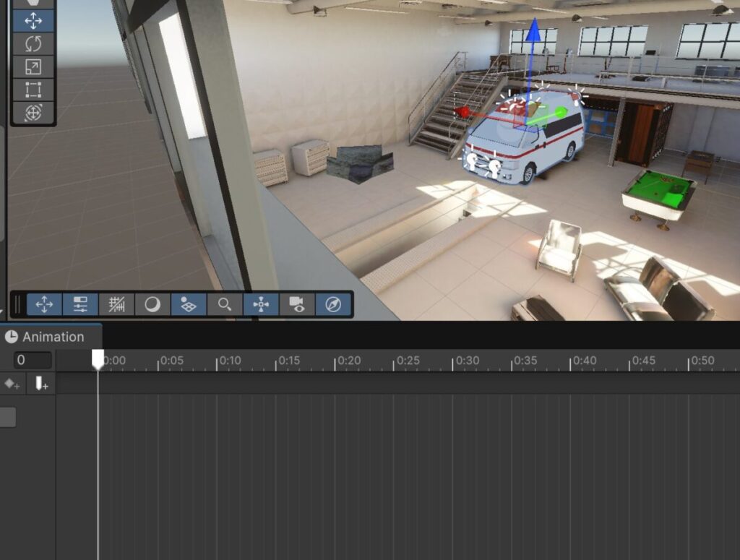Click the magnifier search icon in overlay bar
This screenshot has width=740, height=560.
(225, 304)
